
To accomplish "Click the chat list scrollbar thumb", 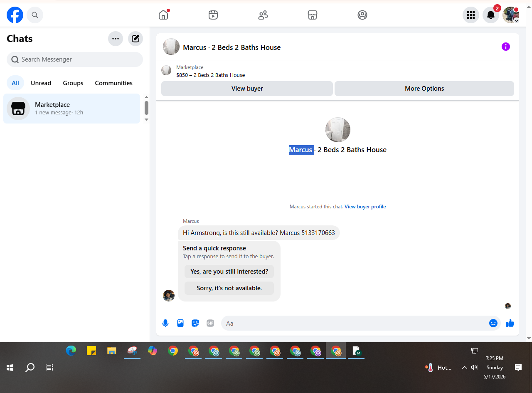I will click(x=146, y=108).
